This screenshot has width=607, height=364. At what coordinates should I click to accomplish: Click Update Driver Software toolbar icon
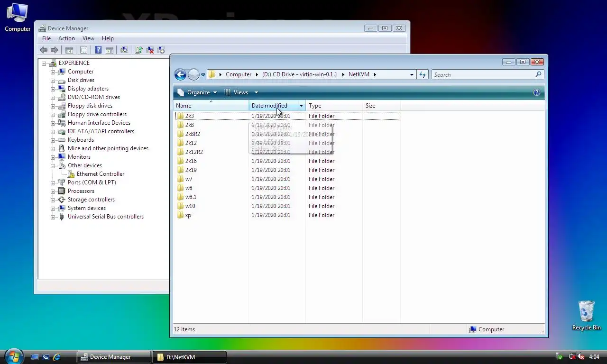139,50
